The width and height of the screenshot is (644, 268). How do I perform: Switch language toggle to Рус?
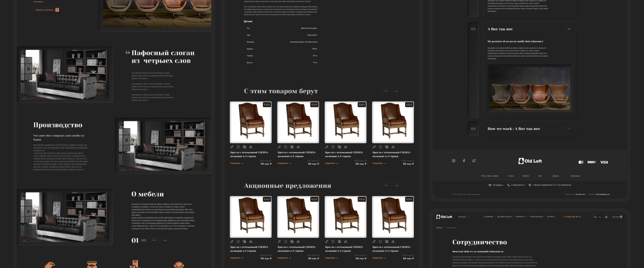pos(595,217)
